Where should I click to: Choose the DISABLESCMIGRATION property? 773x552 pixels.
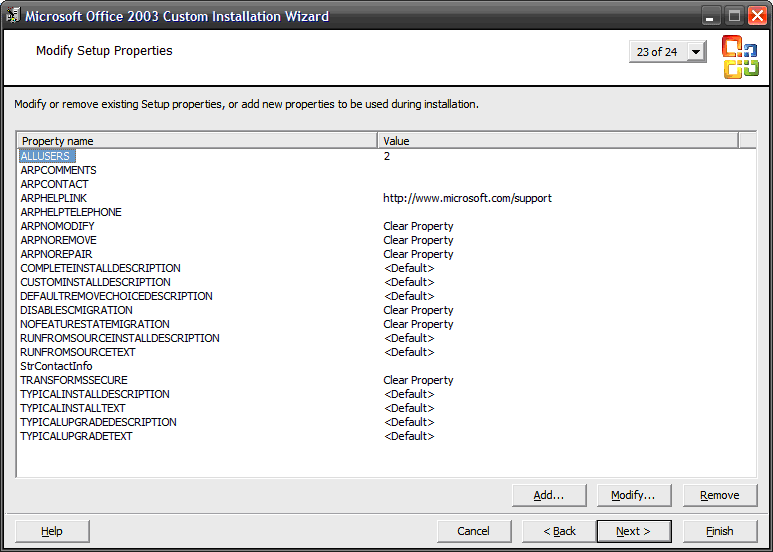[78, 310]
